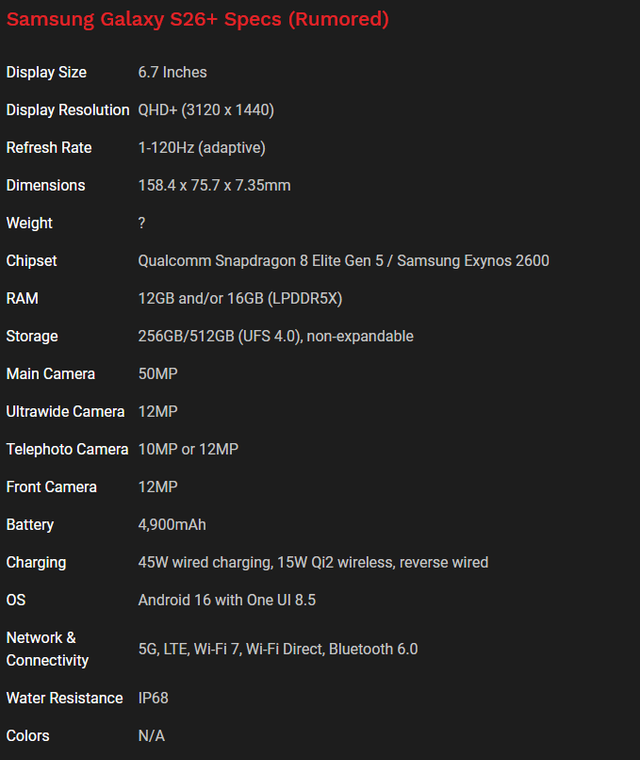Select the Ultrawide Camera label
Viewport: 640px width, 760px height.
[x=65, y=412]
